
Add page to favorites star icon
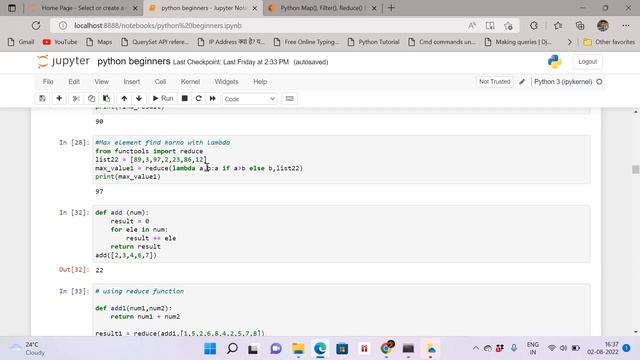tap(508, 25)
